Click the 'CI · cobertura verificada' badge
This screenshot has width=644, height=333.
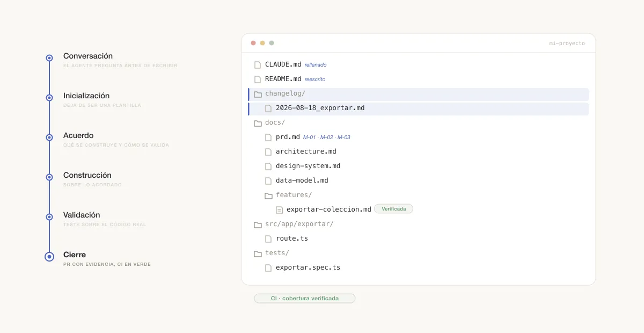(305, 298)
